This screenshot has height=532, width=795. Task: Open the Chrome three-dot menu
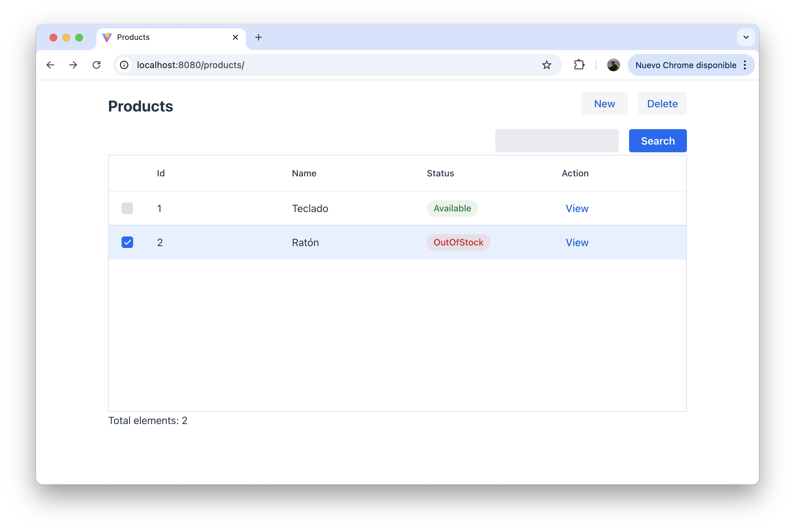(745, 65)
